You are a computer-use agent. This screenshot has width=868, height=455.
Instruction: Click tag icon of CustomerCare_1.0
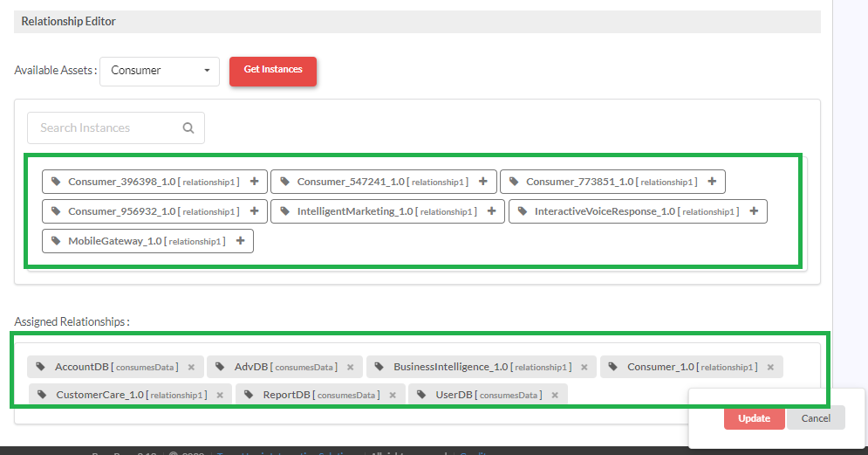point(42,395)
